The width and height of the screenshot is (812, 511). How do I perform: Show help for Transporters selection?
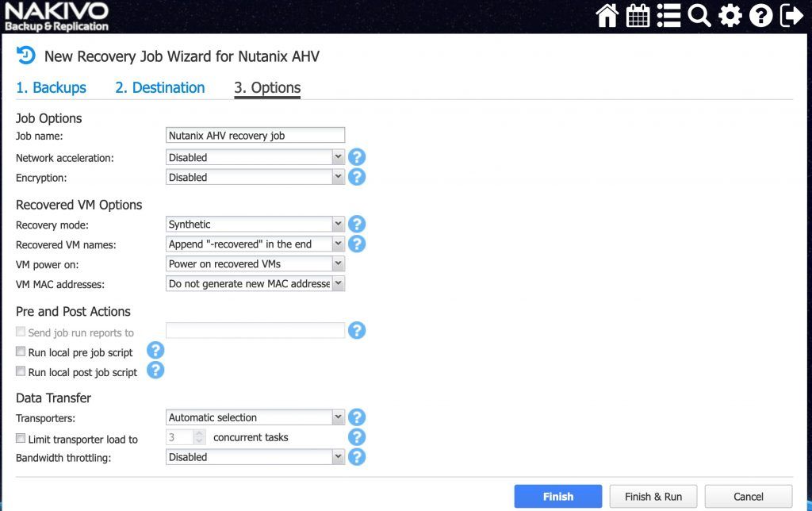pyautogui.click(x=357, y=417)
